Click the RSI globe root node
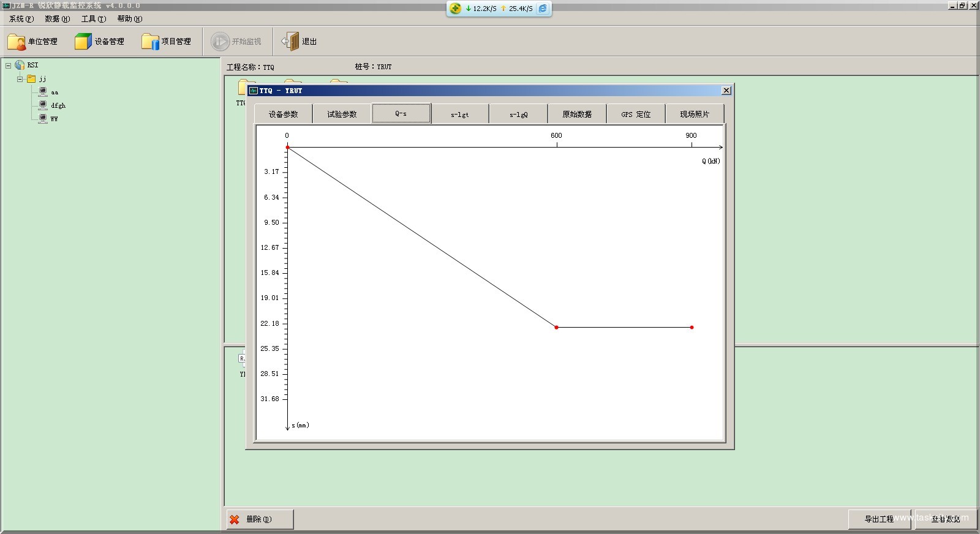The height and width of the screenshot is (534, 980). point(20,65)
